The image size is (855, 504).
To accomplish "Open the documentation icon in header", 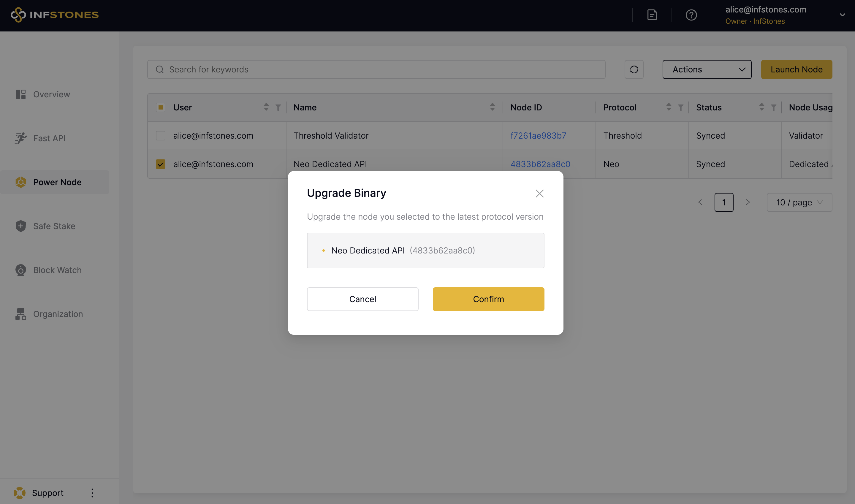I will [x=652, y=15].
